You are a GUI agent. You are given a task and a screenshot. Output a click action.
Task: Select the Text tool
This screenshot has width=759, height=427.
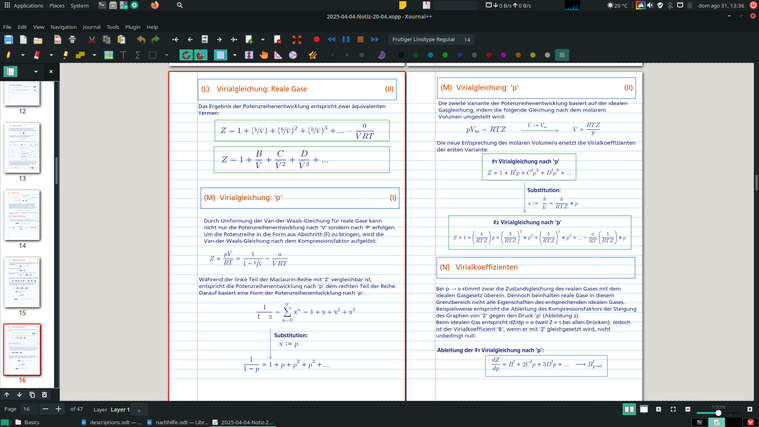pos(123,55)
